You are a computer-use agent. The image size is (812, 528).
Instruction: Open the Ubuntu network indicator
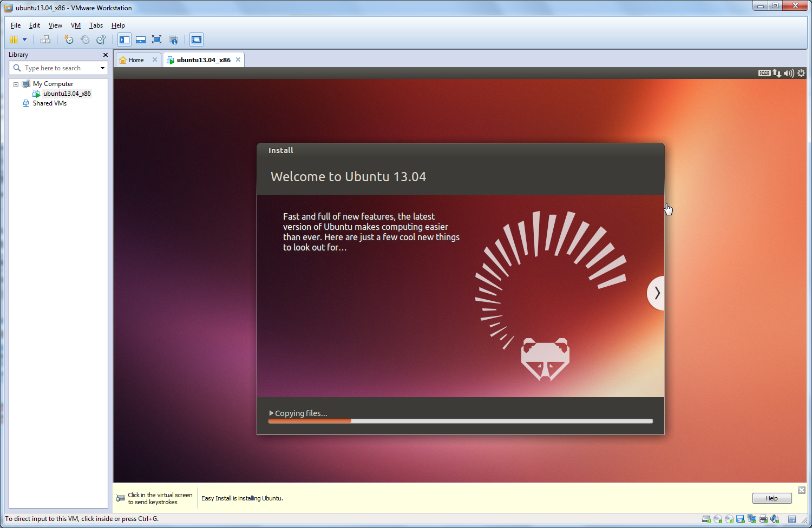[777, 73]
